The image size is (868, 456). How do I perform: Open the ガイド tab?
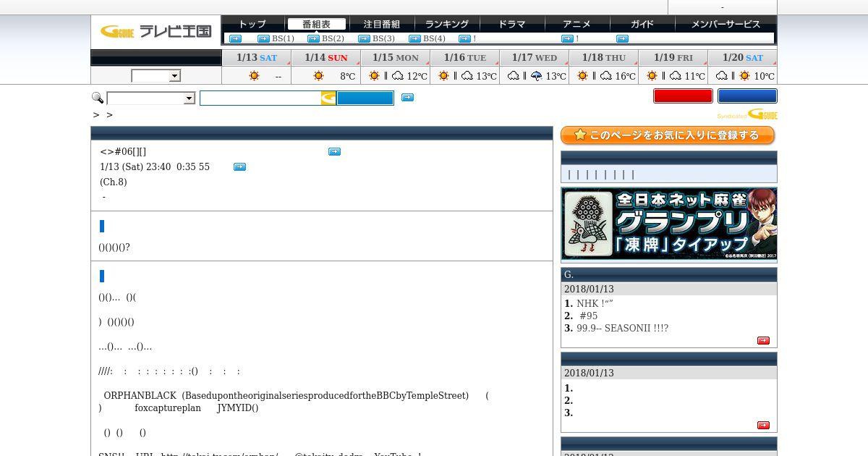(x=642, y=24)
